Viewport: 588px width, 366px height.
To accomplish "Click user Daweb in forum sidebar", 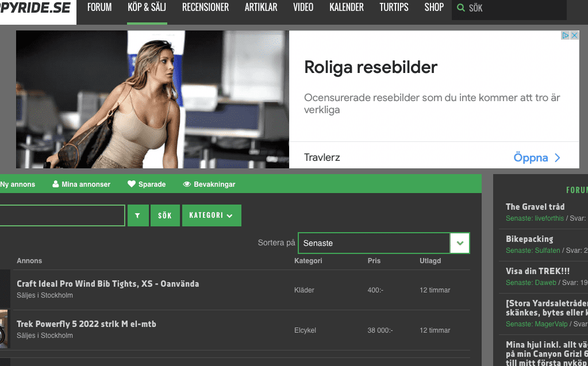I will (545, 282).
